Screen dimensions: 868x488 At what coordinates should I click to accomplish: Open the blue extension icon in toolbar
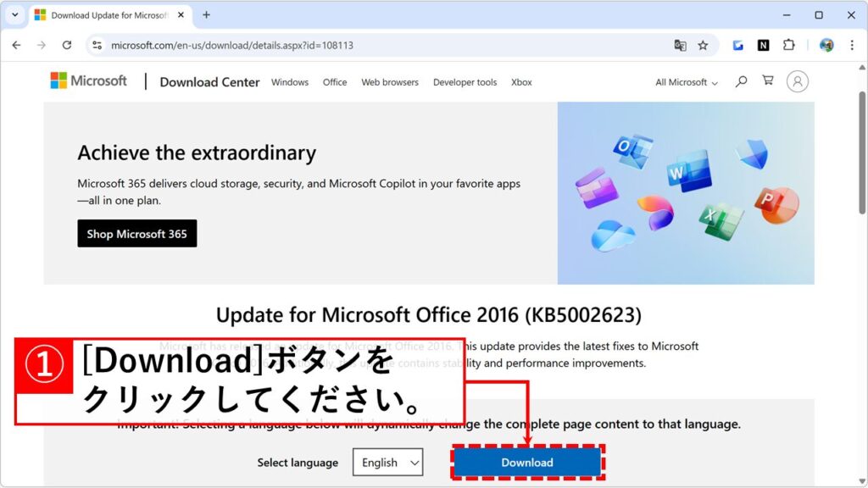(x=738, y=46)
